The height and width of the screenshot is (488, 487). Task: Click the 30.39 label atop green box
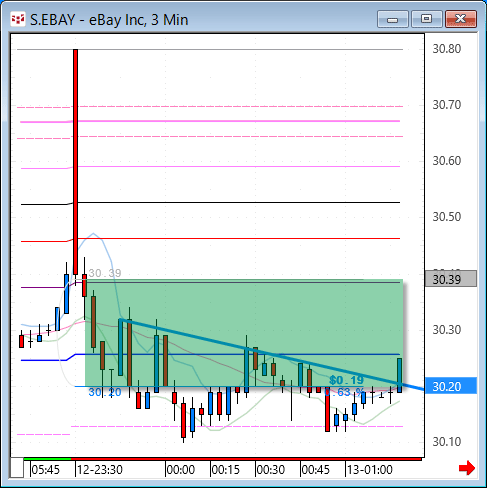click(x=105, y=273)
